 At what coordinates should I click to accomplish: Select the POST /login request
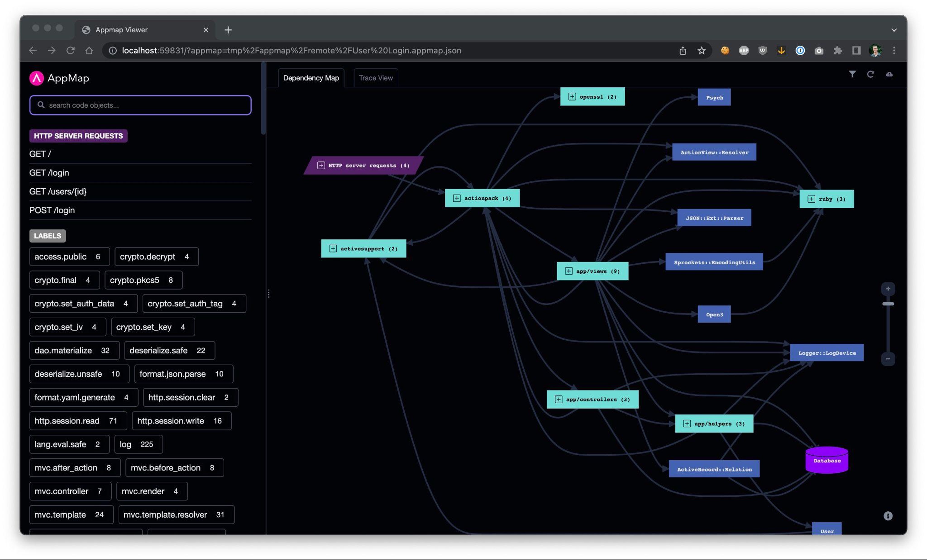coord(52,210)
